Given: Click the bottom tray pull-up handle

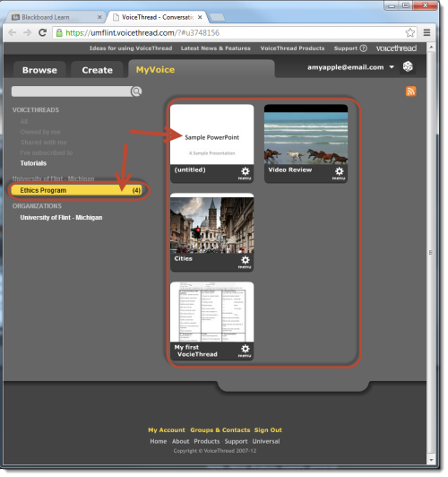Looking at the screenshot, I should click(x=293, y=386).
